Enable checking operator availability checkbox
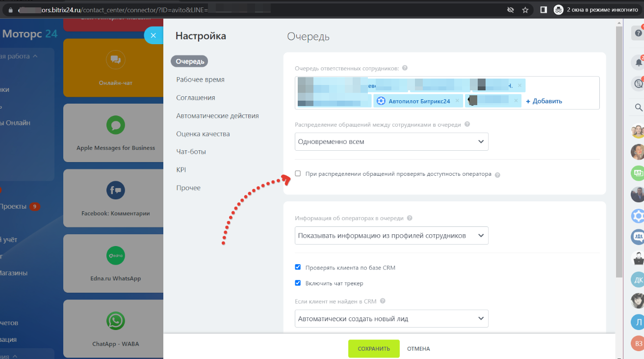 pos(298,173)
